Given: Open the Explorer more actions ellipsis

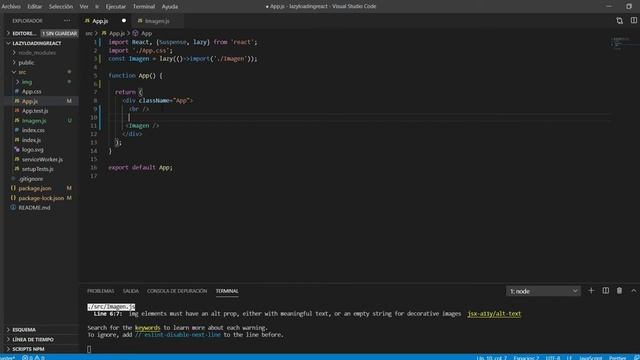Looking at the screenshot, I should (67, 20).
